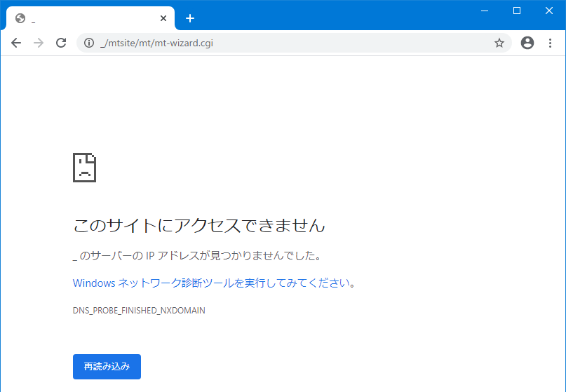Image resolution: width=566 pixels, height=392 pixels.
Task: Maximize the Chrome window
Action: [517, 11]
